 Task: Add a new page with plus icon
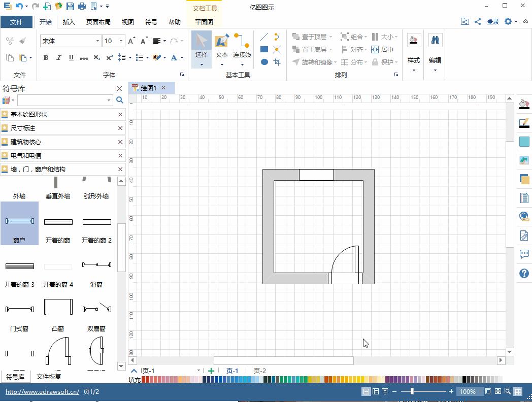click(x=211, y=371)
